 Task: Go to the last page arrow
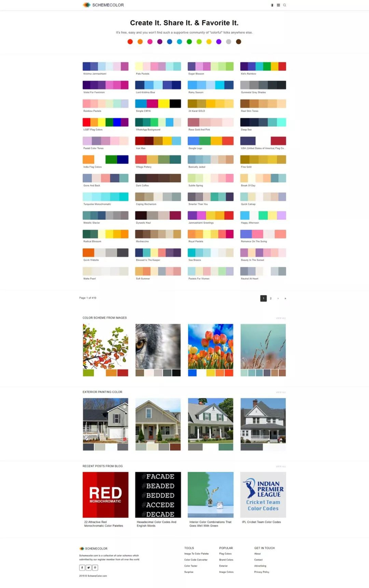[x=285, y=299]
